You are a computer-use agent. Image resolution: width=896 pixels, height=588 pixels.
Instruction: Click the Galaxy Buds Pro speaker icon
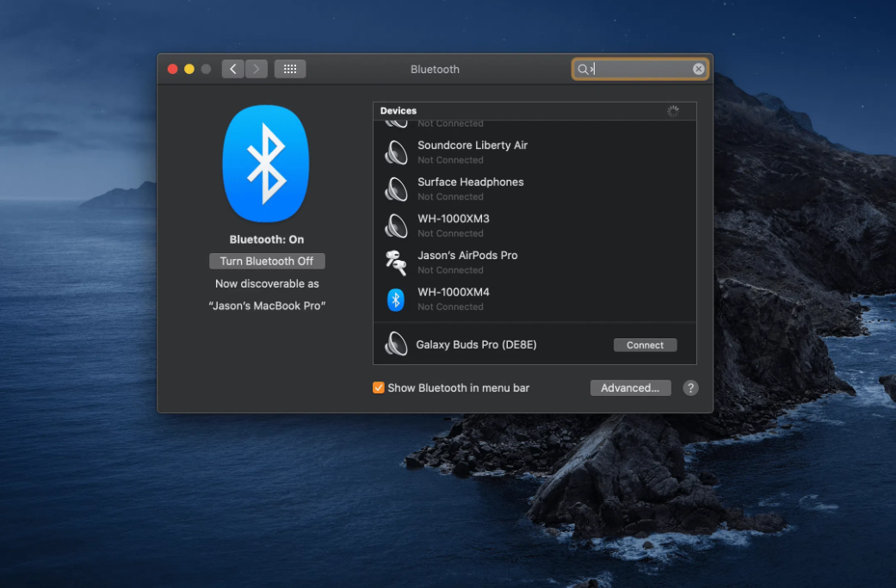[396, 344]
